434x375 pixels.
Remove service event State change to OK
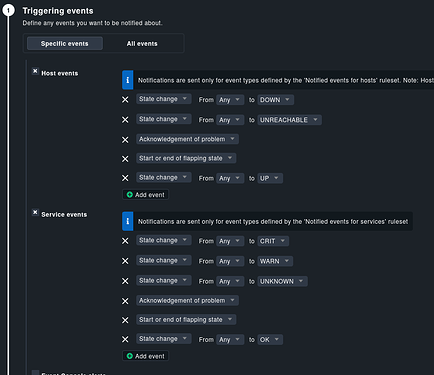coord(125,340)
